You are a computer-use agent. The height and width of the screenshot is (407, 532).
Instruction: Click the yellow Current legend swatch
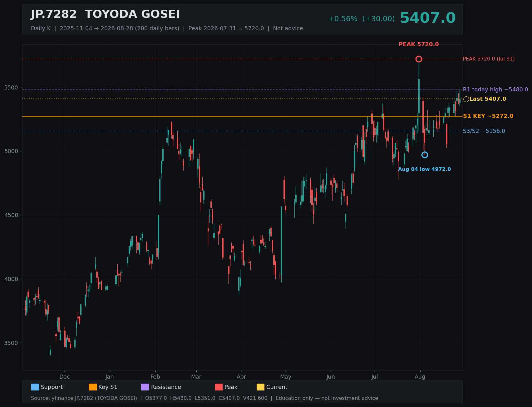(x=260, y=387)
